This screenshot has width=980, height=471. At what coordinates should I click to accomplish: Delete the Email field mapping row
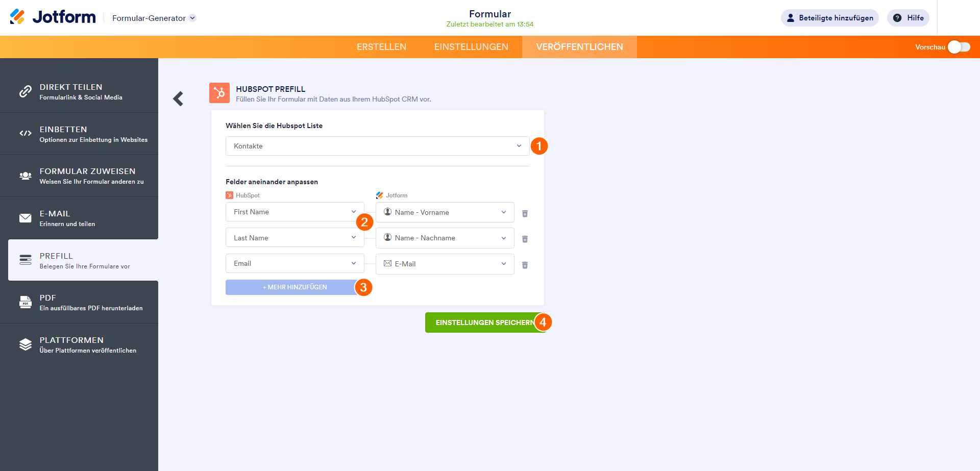click(525, 265)
